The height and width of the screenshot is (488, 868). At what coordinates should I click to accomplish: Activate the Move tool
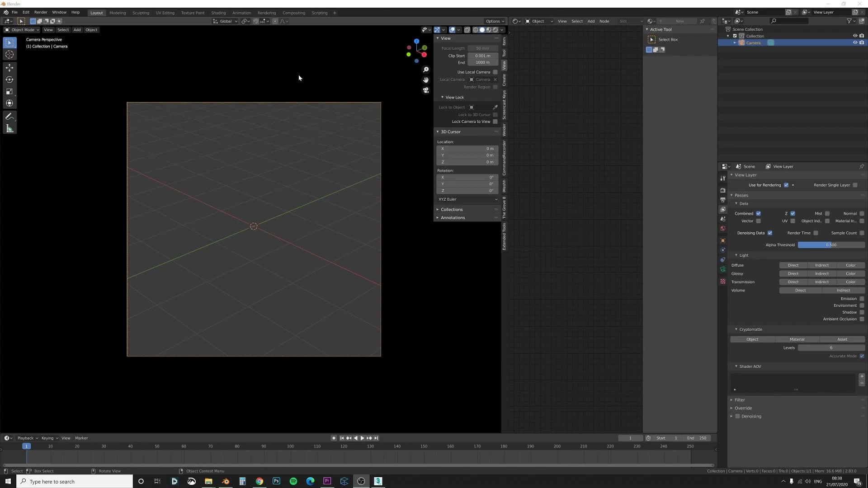9,68
